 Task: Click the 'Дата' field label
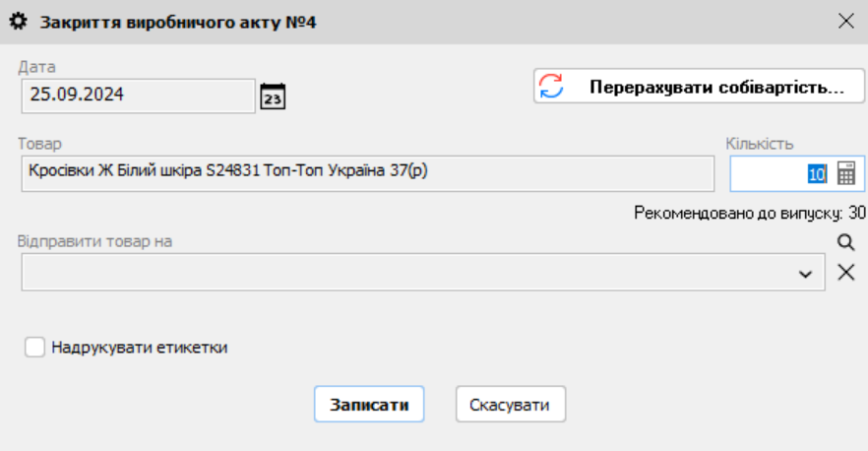pyautogui.click(x=37, y=67)
